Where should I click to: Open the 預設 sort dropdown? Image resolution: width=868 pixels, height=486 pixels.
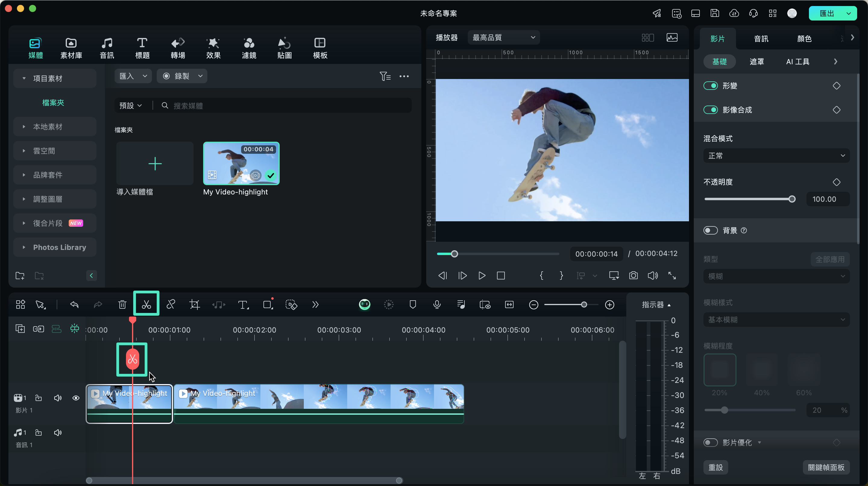click(131, 106)
